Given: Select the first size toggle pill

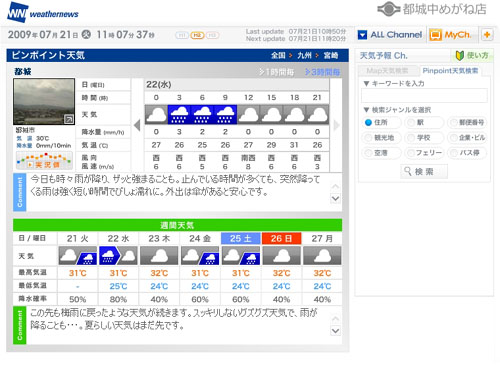Looking at the screenshot, I should pyautogui.click(x=182, y=35).
